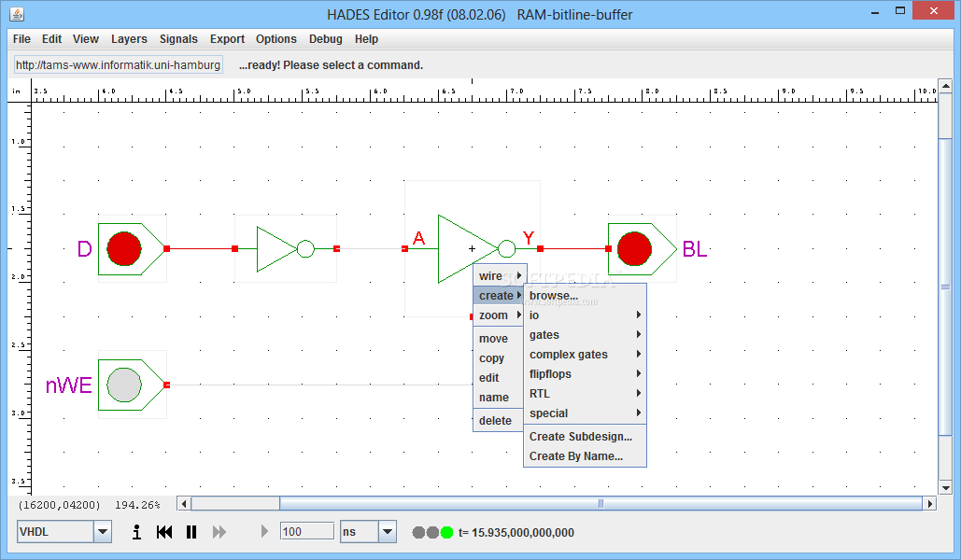Expand the gates submenu
The height and width of the screenshot is (560, 961).
coord(585,334)
